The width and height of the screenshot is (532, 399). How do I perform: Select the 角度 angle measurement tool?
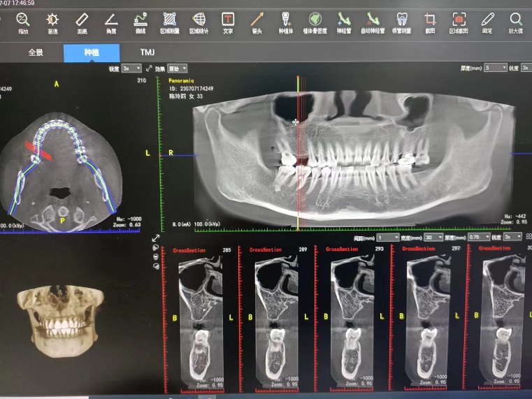click(111, 23)
